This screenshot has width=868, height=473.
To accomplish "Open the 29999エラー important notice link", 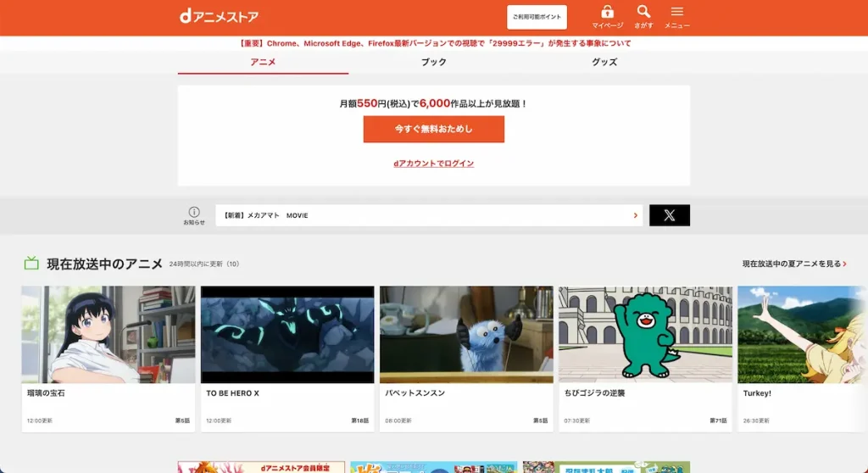I will point(435,43).
